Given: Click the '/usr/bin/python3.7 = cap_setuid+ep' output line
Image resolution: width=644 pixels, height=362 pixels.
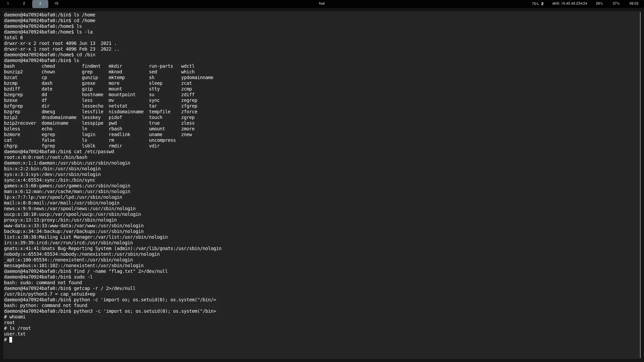Looking at the screenshot, I should coord(50,294).
